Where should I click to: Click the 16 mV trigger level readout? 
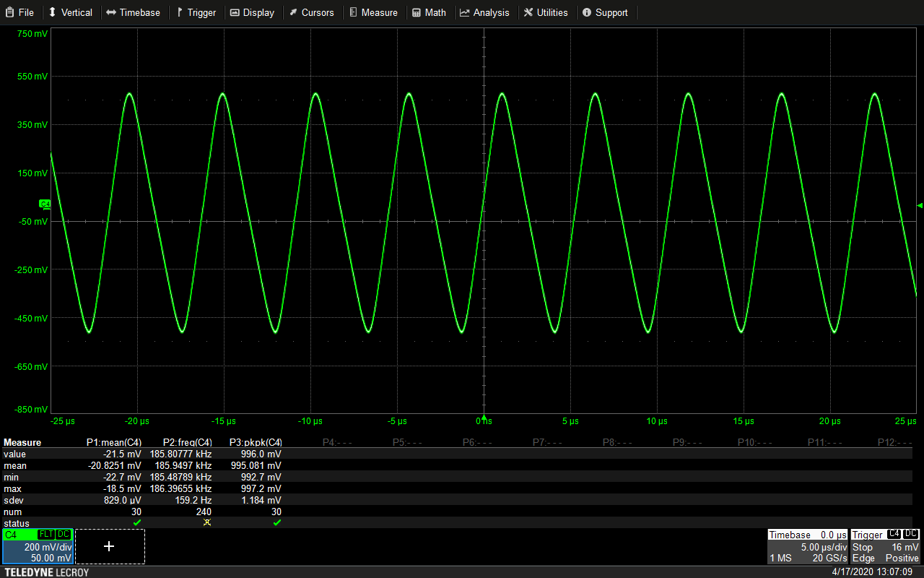point(905,547)
